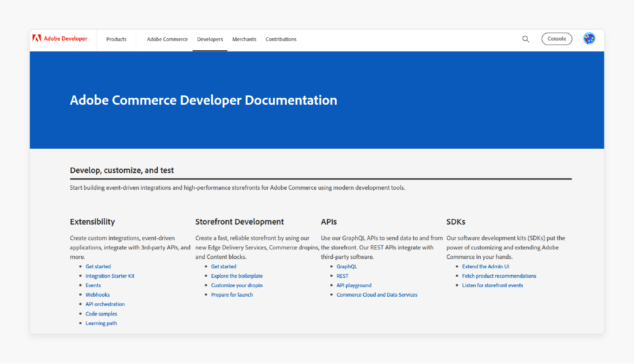This screenshot has width=634, height=364.
Task: Open the Console button
Action: pyautogui.click(x=557, y=39)
